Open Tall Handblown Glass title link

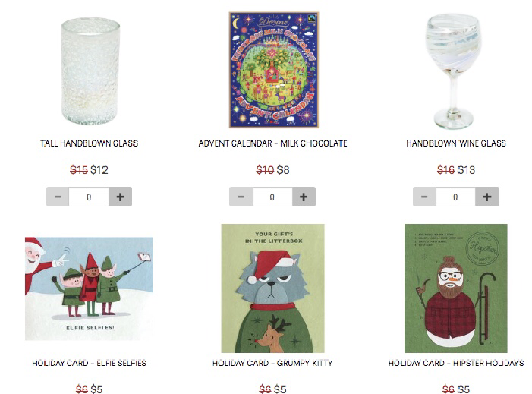point(90,143)
